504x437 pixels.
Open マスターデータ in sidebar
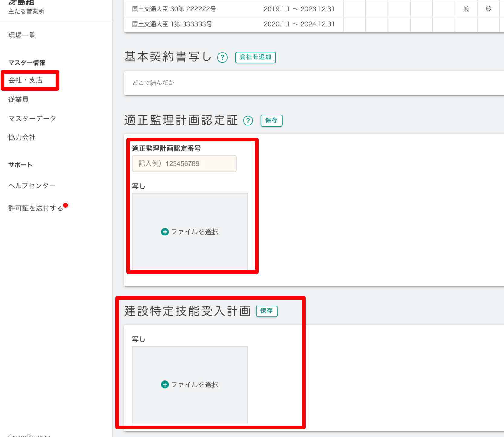coord(32,118)
